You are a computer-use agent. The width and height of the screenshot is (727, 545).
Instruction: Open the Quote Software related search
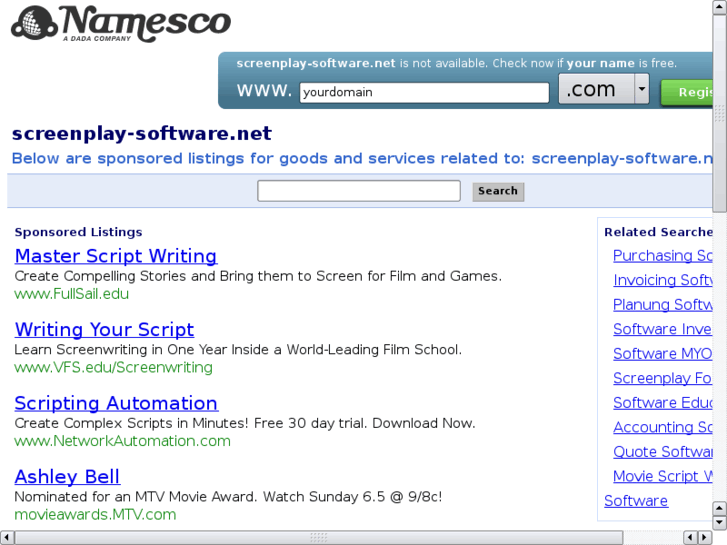[663, 452]
